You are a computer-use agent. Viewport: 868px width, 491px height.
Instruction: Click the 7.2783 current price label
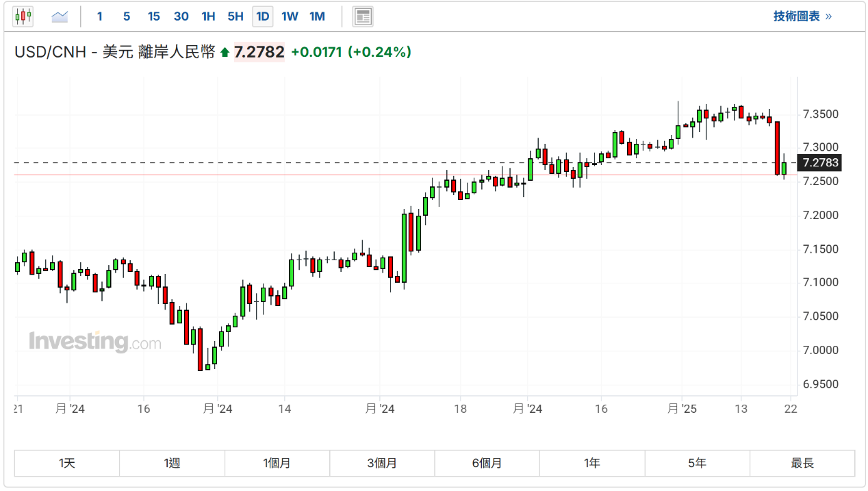click(820, 163)
